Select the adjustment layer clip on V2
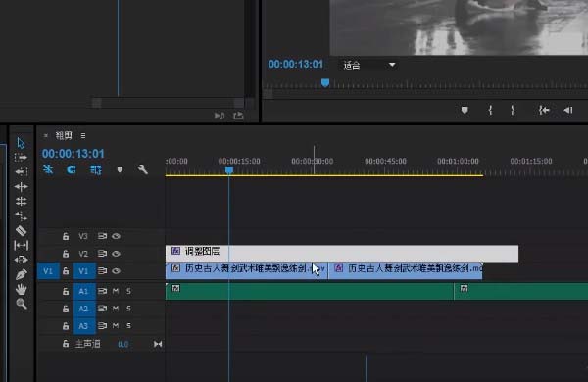 click(342, 254)
